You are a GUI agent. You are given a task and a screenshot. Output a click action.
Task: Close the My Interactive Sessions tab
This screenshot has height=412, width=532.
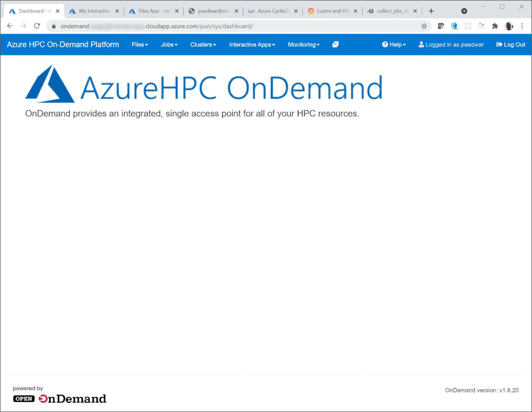(x=117, y=11)
